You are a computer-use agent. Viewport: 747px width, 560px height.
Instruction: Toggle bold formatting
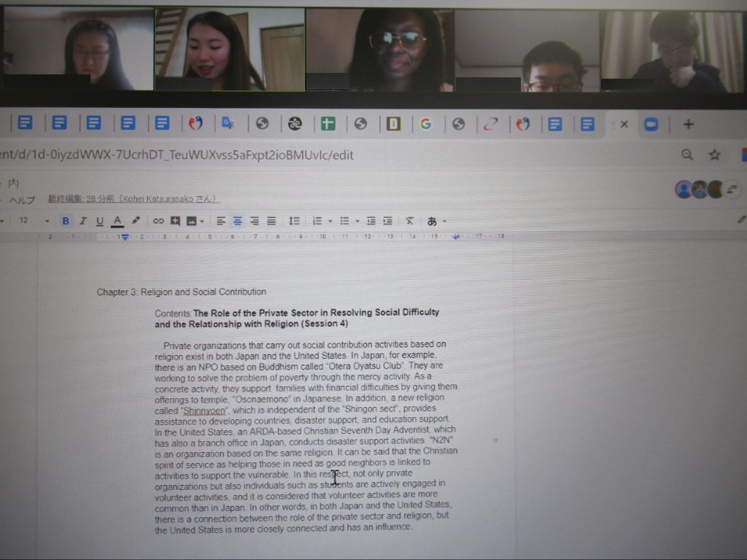66,221
